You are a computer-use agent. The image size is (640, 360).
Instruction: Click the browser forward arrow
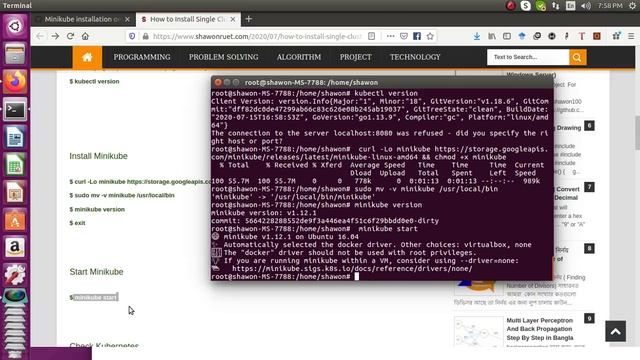(x=55, y=36)
